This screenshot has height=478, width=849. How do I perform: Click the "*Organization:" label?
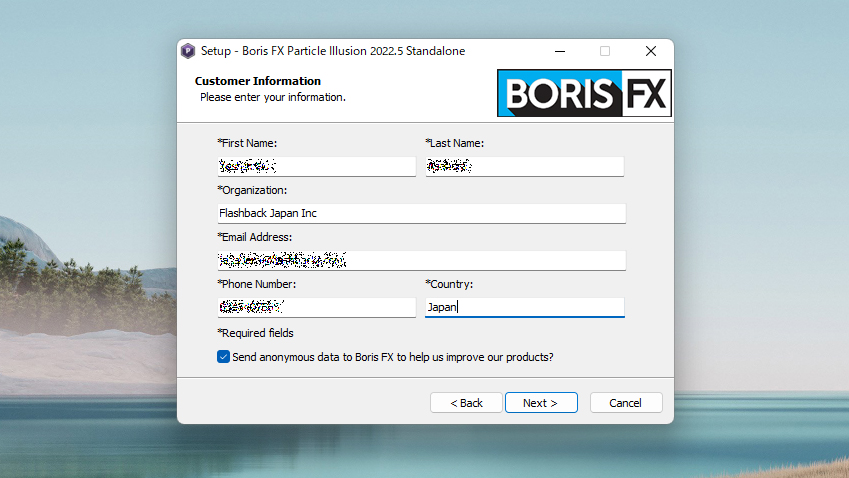click(252, 191)
